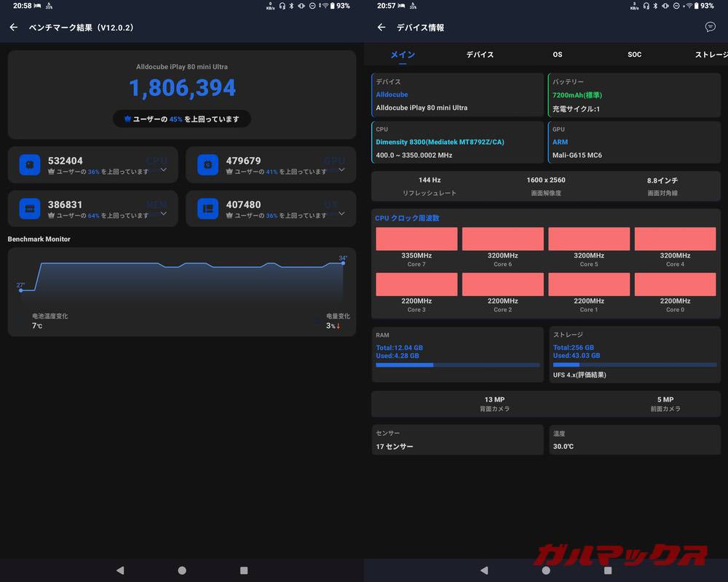Viewport: 728px width, 582px height.
Task: Tap the storage usage progress bar
Action: 635,364
